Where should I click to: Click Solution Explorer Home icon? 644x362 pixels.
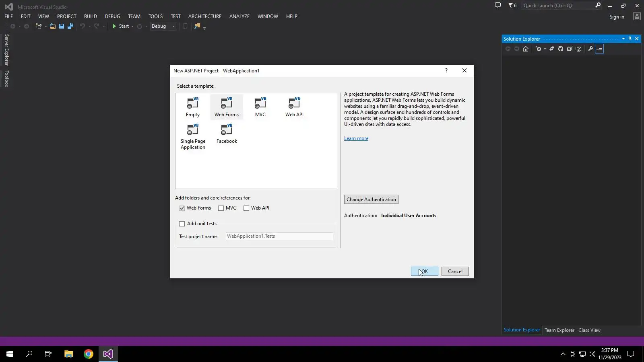pos(526,49)
